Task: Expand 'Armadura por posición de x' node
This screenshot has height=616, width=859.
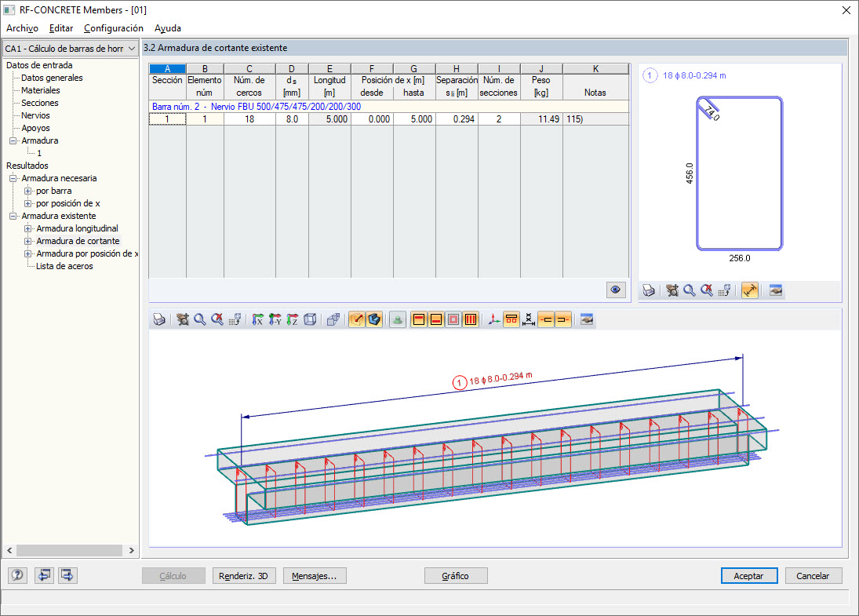Action: pos(28,253)
